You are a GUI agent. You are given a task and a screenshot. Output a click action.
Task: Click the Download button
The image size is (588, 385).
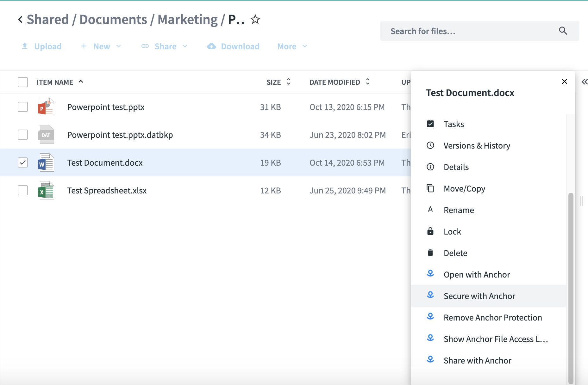coord(234,46)
